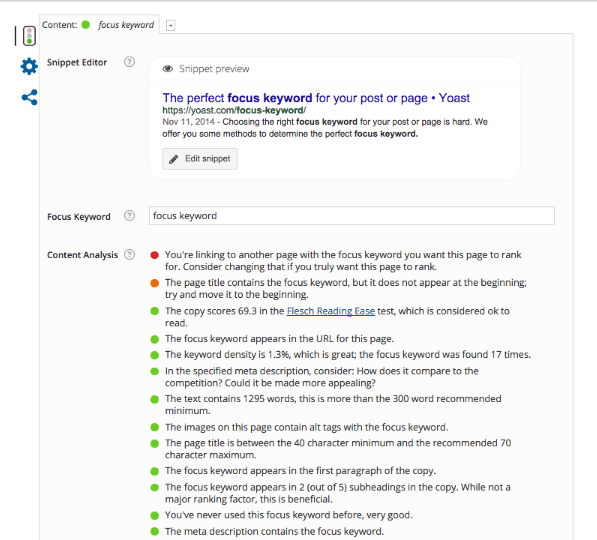Click the Edit snippet button
Image resolution: width=597 pixels, height=540 pixels.
pos(200,159)
